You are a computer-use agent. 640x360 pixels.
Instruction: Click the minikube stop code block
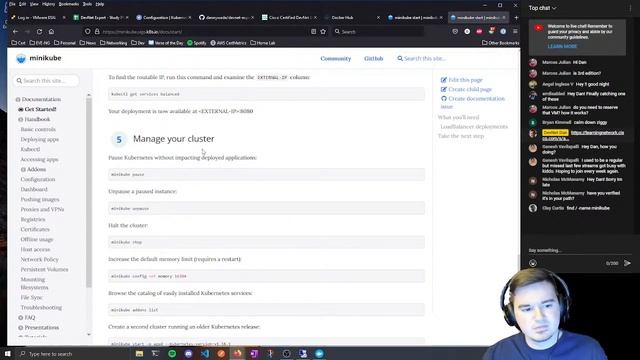tap(266, 242)
